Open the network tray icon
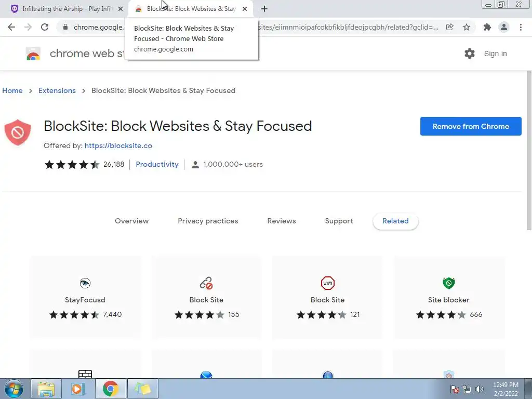532x399 pixels. click(x=467, y=389)
